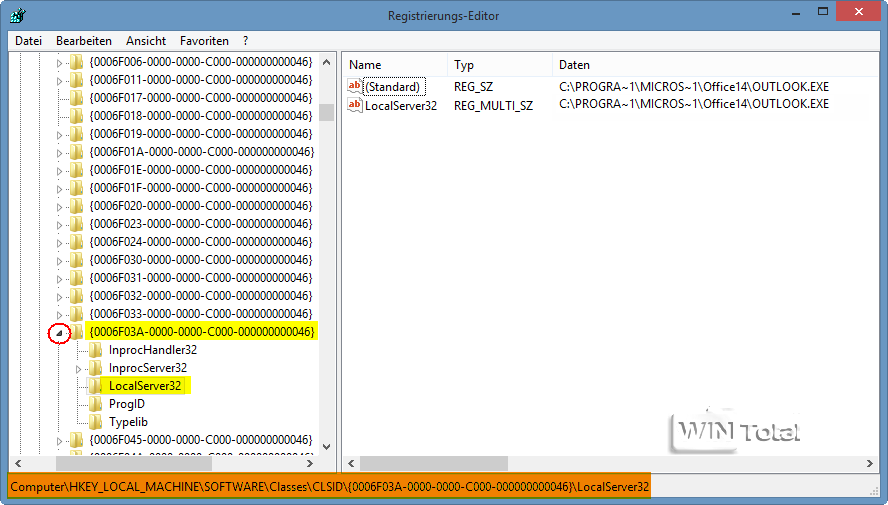Click the folder icon of LocalServer32 key

click(96, 386)
